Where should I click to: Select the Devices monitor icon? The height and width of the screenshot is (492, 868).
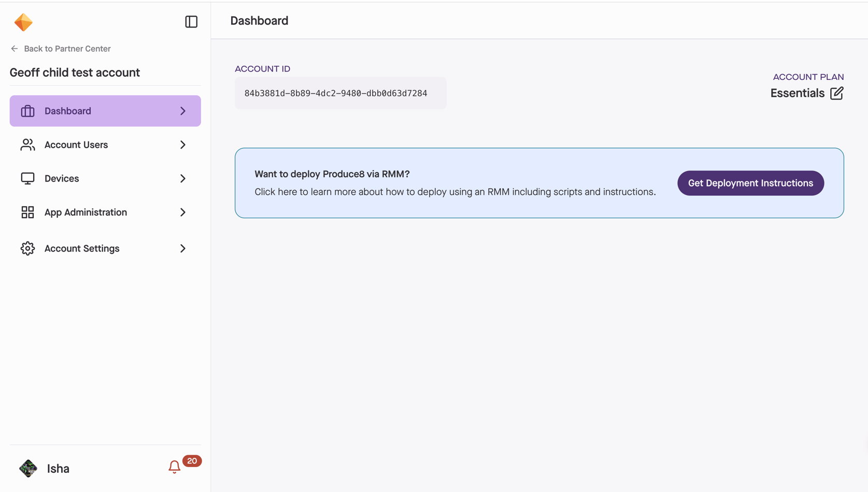point(27,178)
